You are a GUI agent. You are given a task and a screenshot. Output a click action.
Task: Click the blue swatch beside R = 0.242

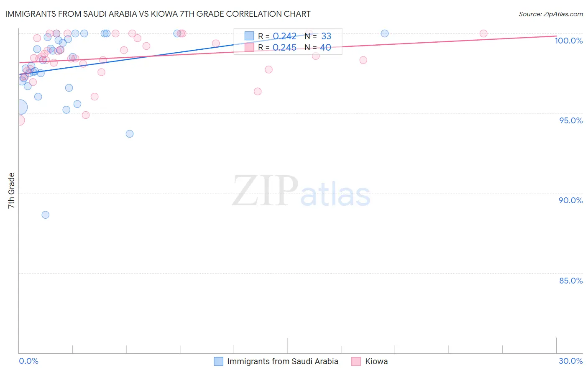click(x=249, y=36)
